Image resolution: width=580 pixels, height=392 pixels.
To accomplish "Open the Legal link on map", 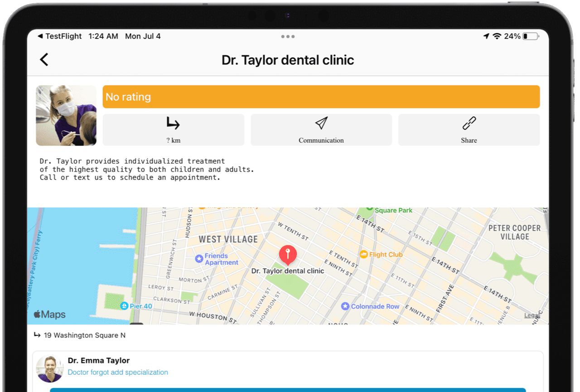I will [532, 315].
